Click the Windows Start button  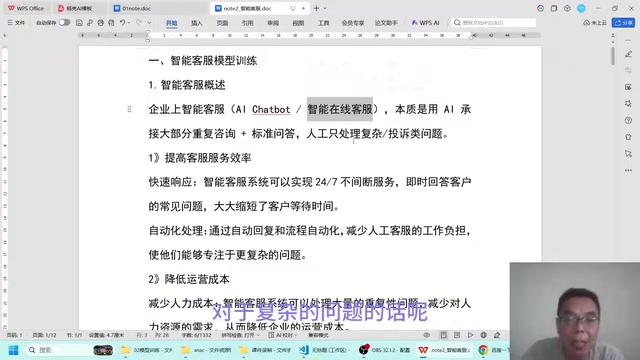coord(13,350)
